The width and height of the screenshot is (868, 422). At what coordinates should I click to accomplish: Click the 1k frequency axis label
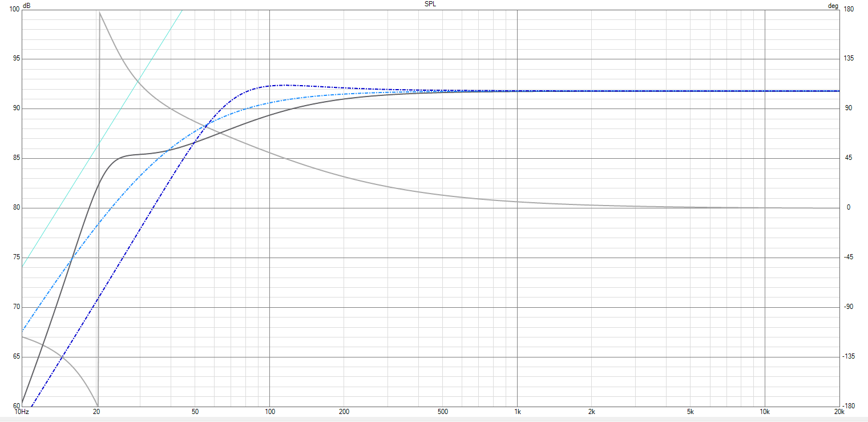pos(517,411)
